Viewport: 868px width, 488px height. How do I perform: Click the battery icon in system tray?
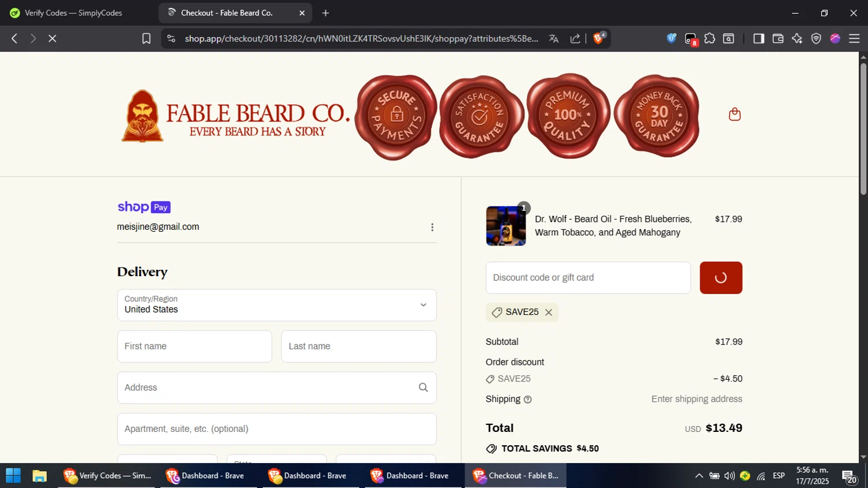pos(715,476)
